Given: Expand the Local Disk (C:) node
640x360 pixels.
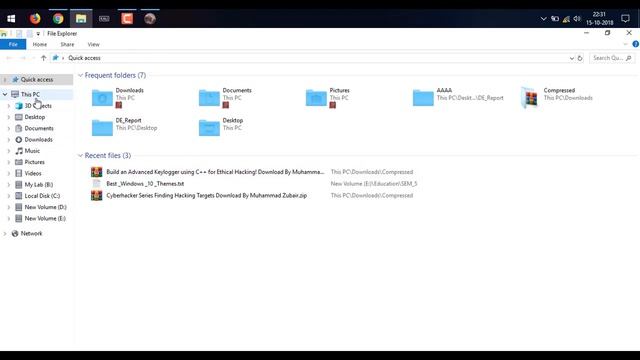Looking at the screenshot, I should click(9, 196).
